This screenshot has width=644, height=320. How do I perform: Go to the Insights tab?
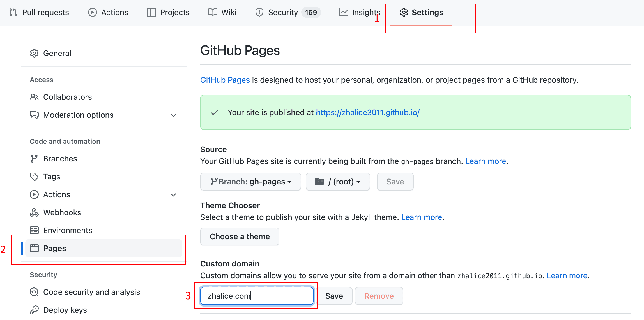[360, 12]
